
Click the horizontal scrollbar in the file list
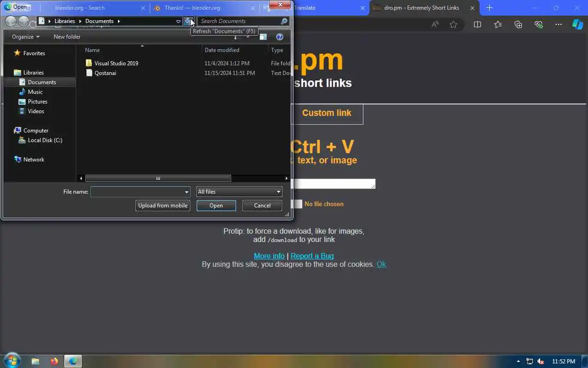pos(158,178)
